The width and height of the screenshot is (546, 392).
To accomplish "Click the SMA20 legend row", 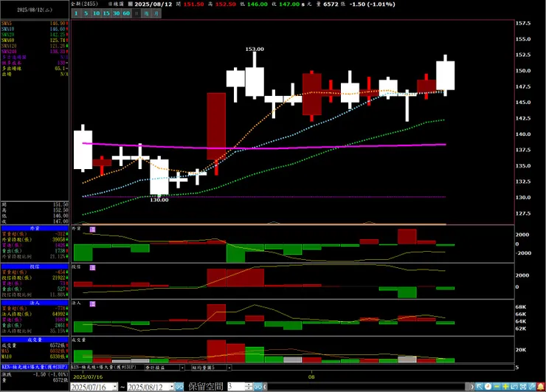I will tap(35, 35).
